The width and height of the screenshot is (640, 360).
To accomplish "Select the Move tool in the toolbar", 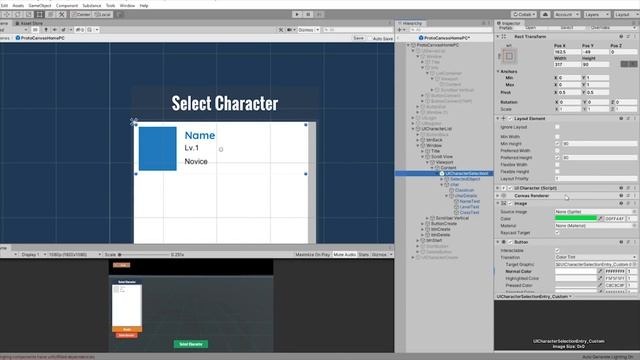I will click(x=7, y=14).
